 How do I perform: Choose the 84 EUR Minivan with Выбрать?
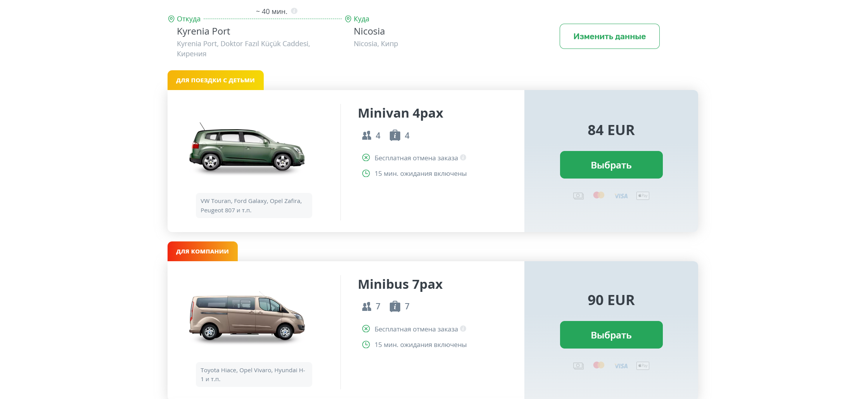point(611,165)
